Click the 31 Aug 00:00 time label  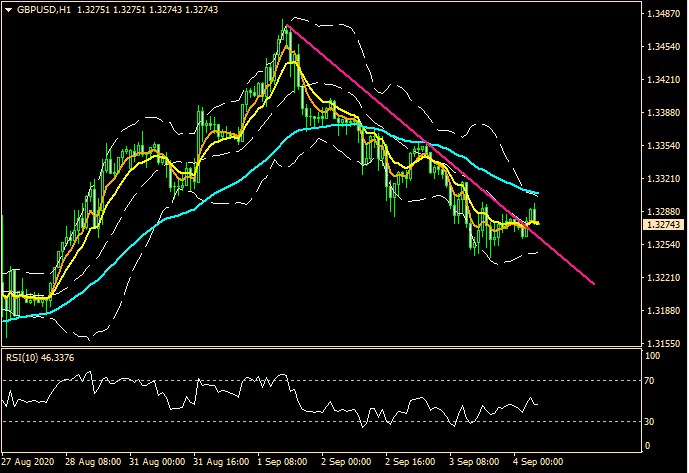[157, 462]
